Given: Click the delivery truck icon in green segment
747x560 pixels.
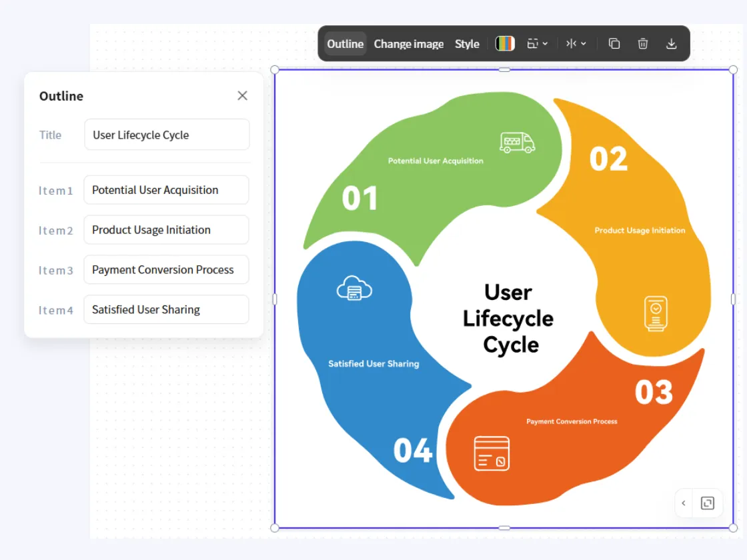Looking at the screenshot, I should [518, 143].
